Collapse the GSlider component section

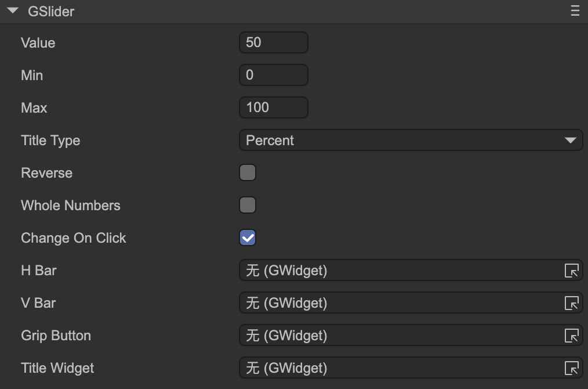[13, 11]
